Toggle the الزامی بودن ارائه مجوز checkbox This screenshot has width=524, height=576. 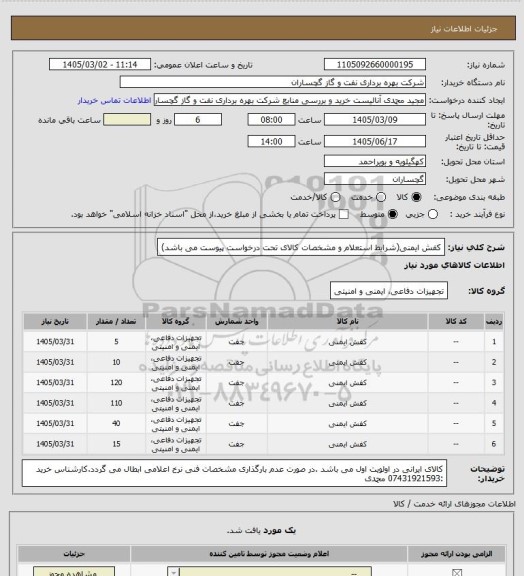(x=457, y=572)
